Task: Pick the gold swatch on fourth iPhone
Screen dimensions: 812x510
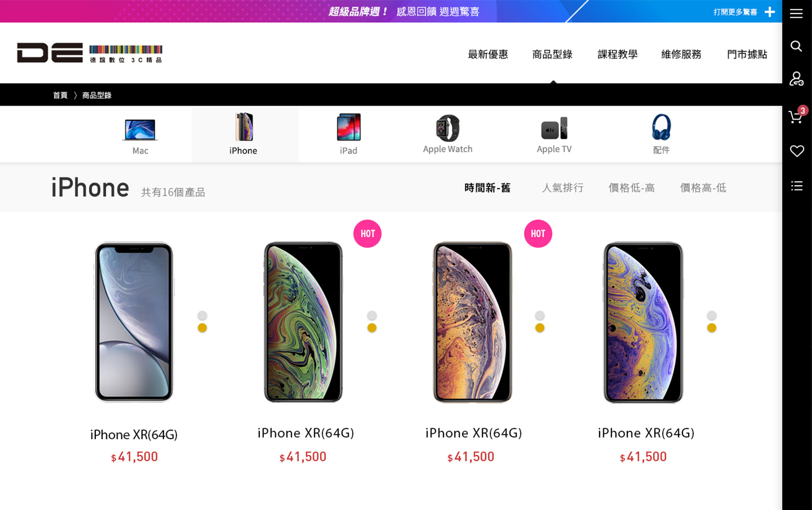Action: tap(712, 328)
